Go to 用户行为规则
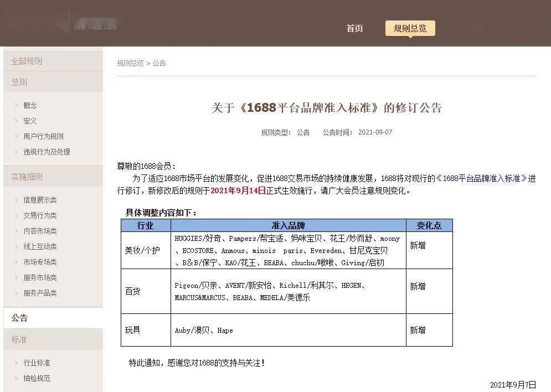This screenshot has height=392, width=551. pos(44,136)
